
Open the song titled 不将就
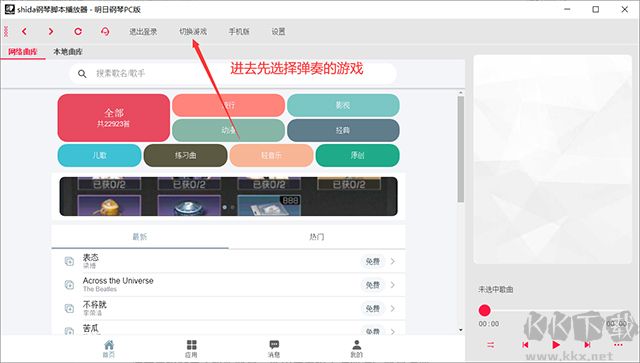pyautogui.click(x=95, y=304)
